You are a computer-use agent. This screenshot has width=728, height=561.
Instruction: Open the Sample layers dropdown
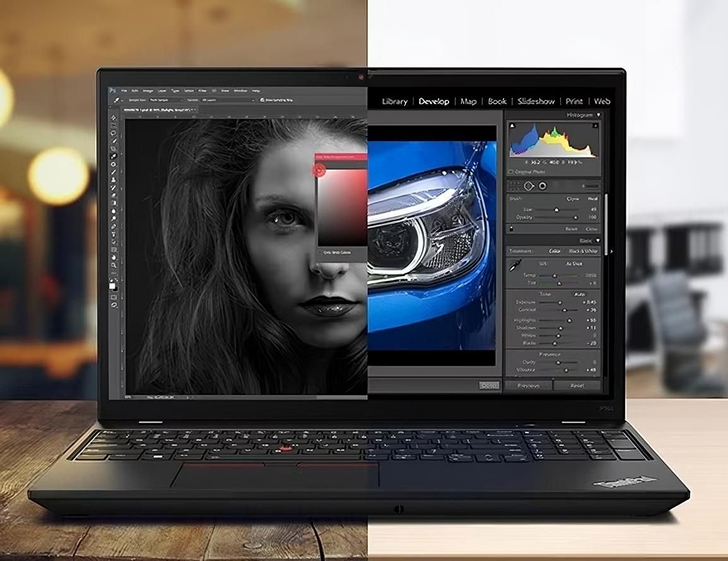coord(228,100)
